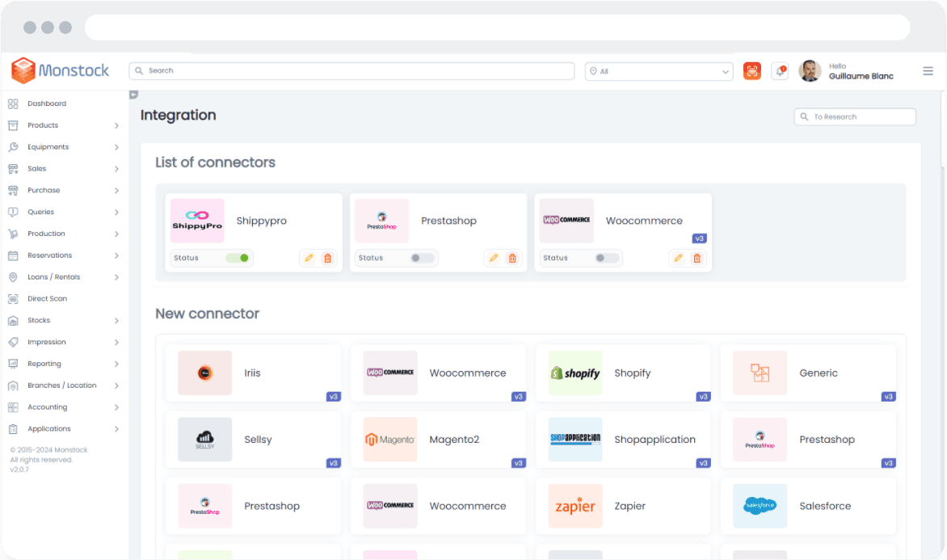
Task: Turn on the Woocommerce status toggle
Action: coord(606,258)
